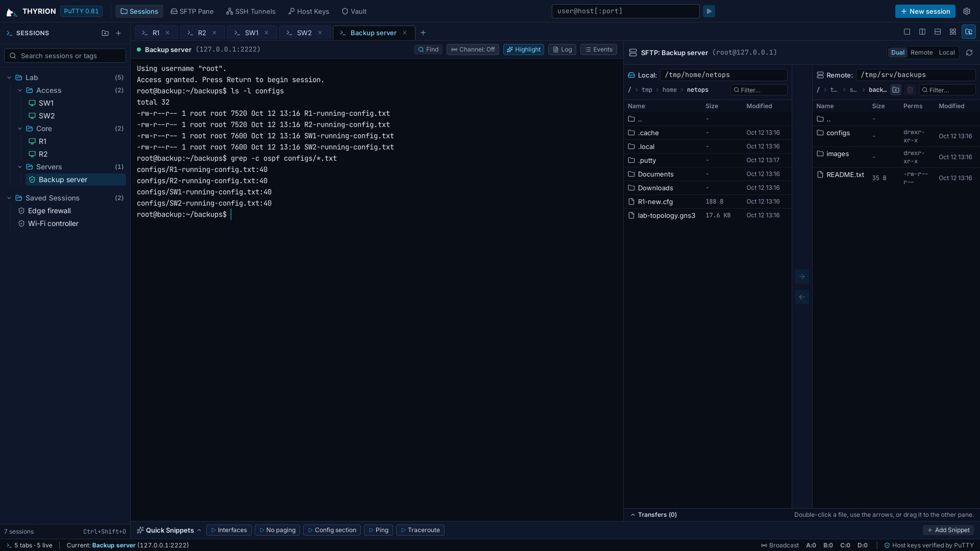980x551 pixels.
Task: Close the SW2 tab
Action: (320, 33)
